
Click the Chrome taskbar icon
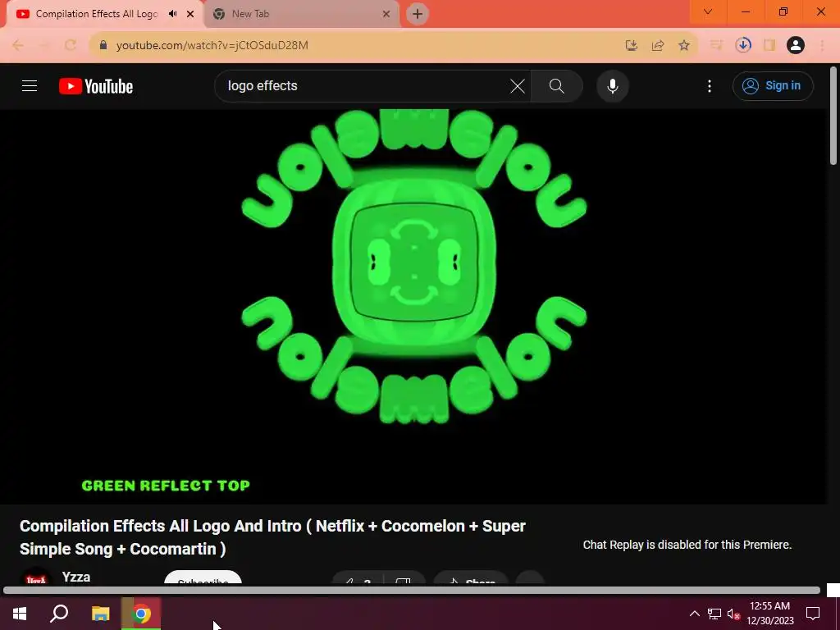pos(141,614)
